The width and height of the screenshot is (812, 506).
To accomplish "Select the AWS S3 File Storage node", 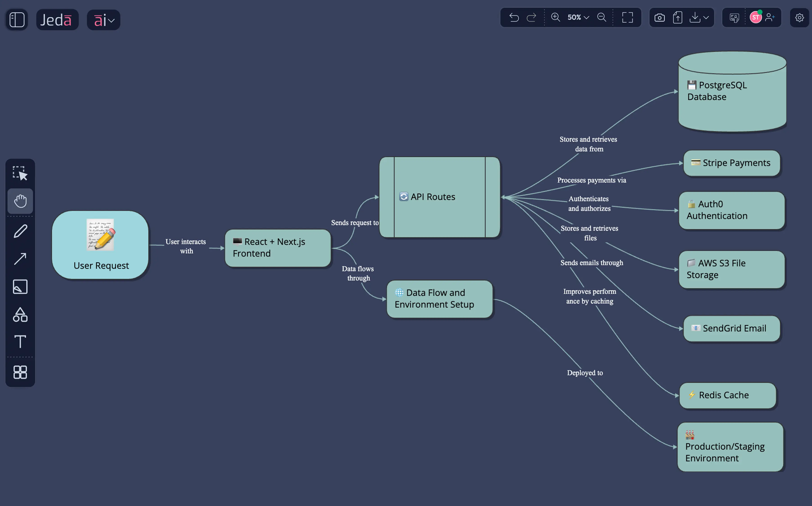I will pyautogui.click(x=732, y=269).
